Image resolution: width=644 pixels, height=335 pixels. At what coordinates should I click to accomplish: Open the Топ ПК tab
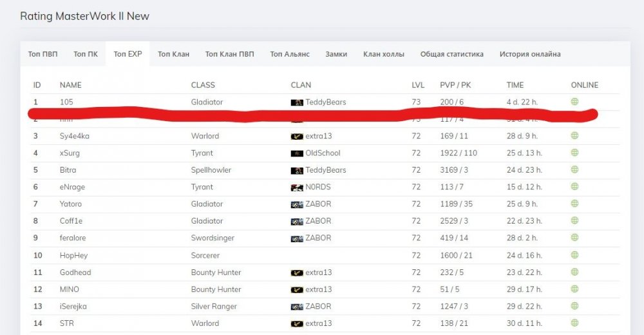pyautogui.click(x=86, y=54)
